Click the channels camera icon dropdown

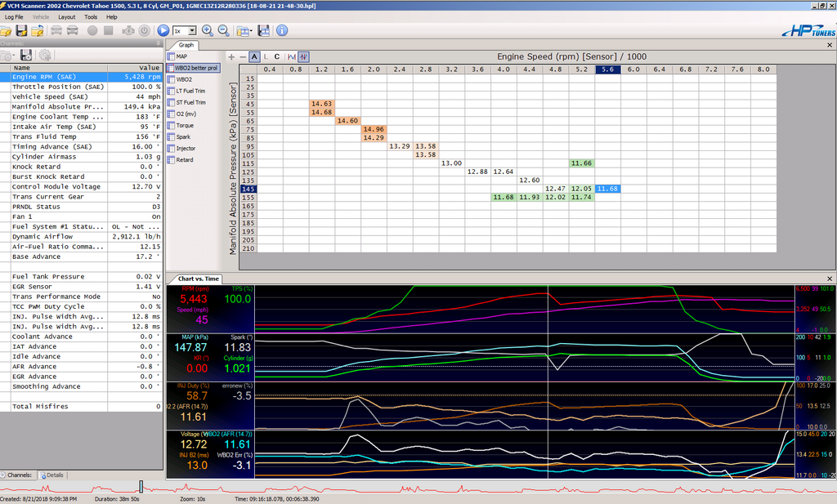tap(7, 55)
